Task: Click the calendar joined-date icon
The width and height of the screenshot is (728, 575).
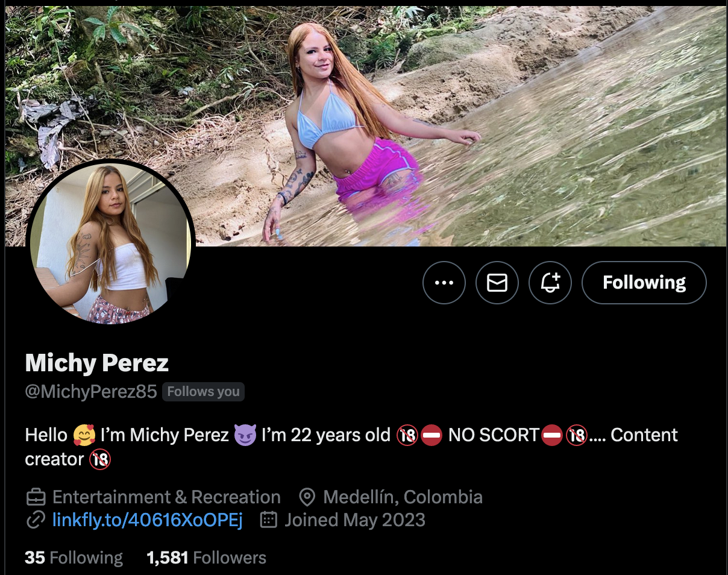Action: click(x=268, y=520)
